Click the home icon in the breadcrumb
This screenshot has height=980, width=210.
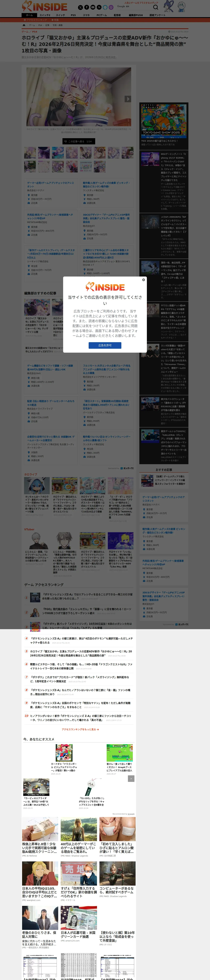(x=24, y=25)
